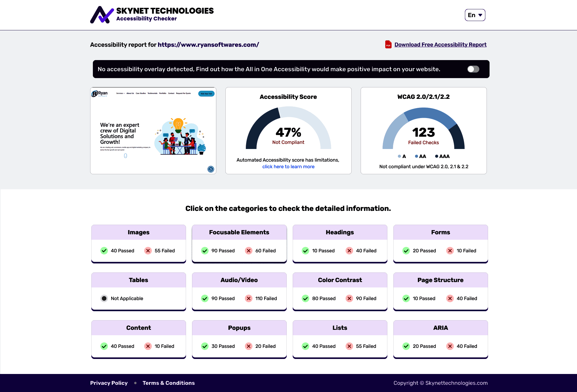Open the Terms & Conditions footer link
577x392 pixels.
click(169, 383)
